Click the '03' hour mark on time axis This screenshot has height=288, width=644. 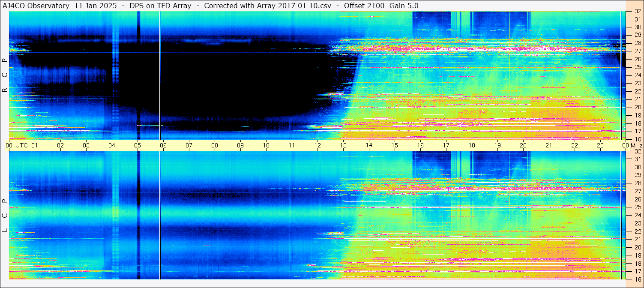click(x=86, y=145)
